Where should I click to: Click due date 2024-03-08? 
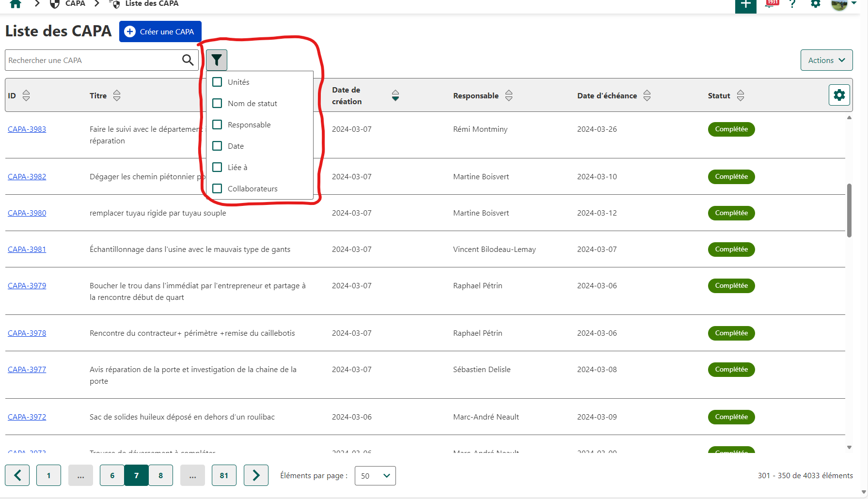pos(597,370)
